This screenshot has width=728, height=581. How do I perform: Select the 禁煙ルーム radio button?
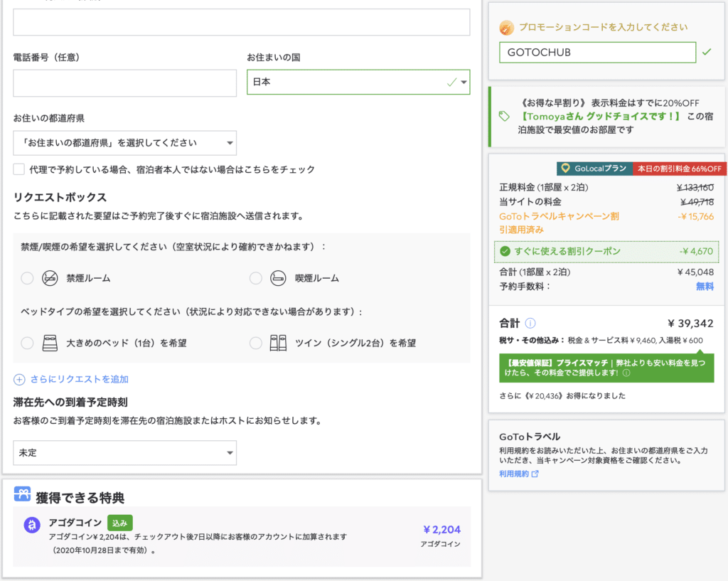[x=27, y=278]
